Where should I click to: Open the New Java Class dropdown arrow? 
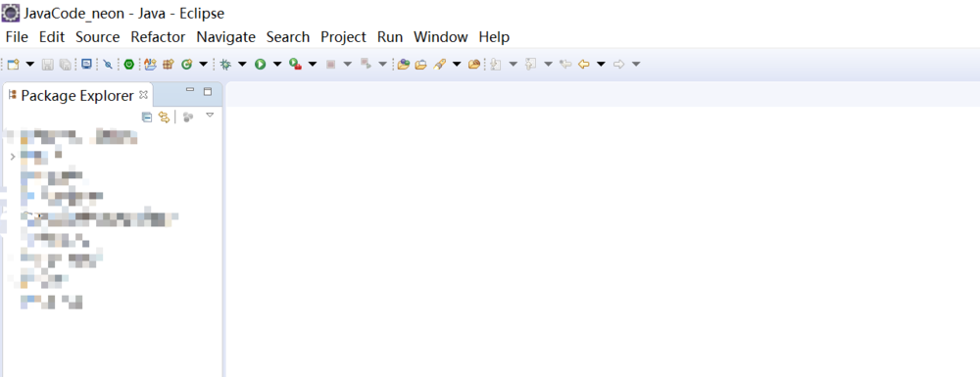pos(203,64)
